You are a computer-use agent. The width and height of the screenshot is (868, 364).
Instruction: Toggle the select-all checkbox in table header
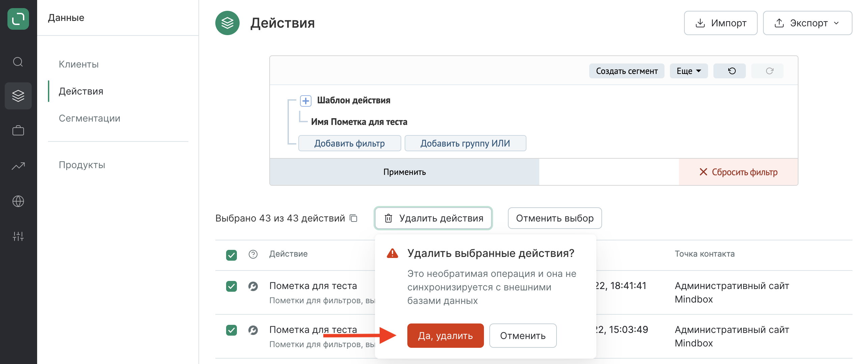coord(232,255)
